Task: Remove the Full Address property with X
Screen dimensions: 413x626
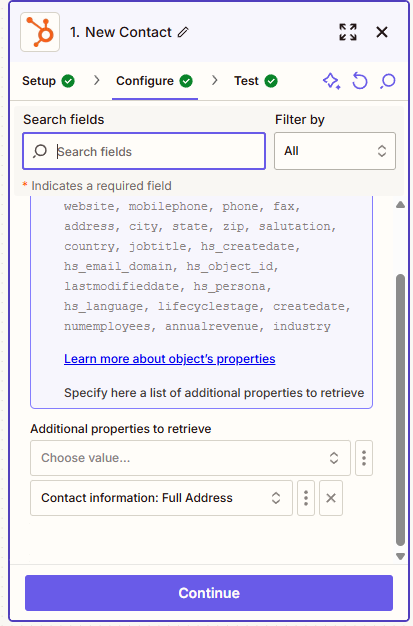Action: [331, 498]
